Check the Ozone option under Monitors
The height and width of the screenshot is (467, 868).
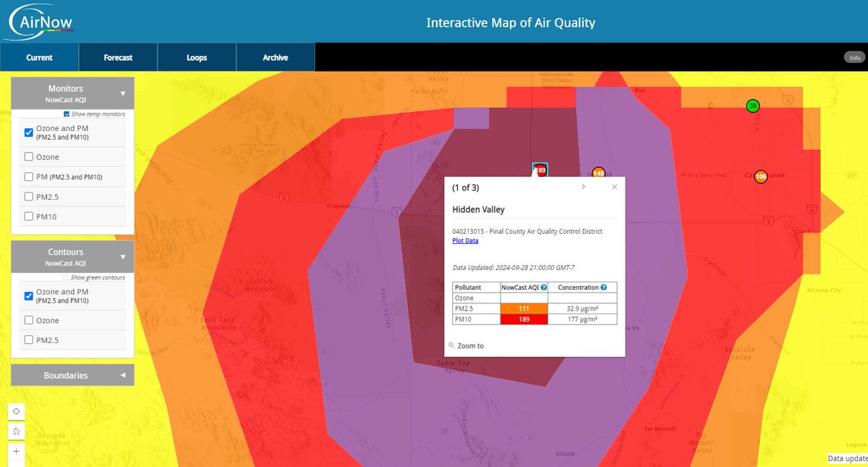point(27,156)
